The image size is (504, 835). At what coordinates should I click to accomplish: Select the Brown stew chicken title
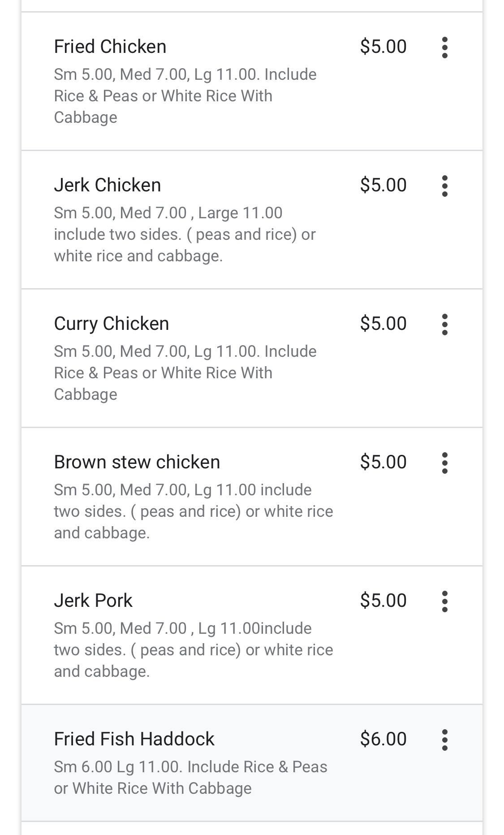pos(137,462)
